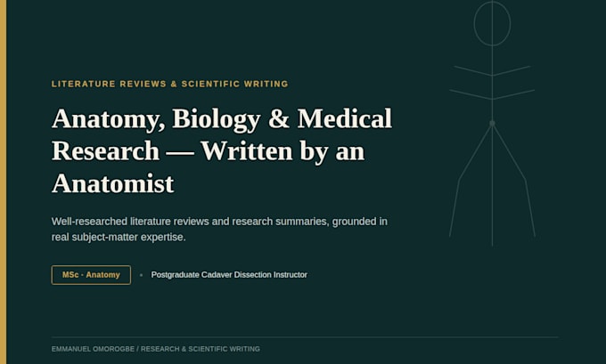Click the Emmanuel Omorogbe footer text
606x364 pixels.
tap(156, 349)
